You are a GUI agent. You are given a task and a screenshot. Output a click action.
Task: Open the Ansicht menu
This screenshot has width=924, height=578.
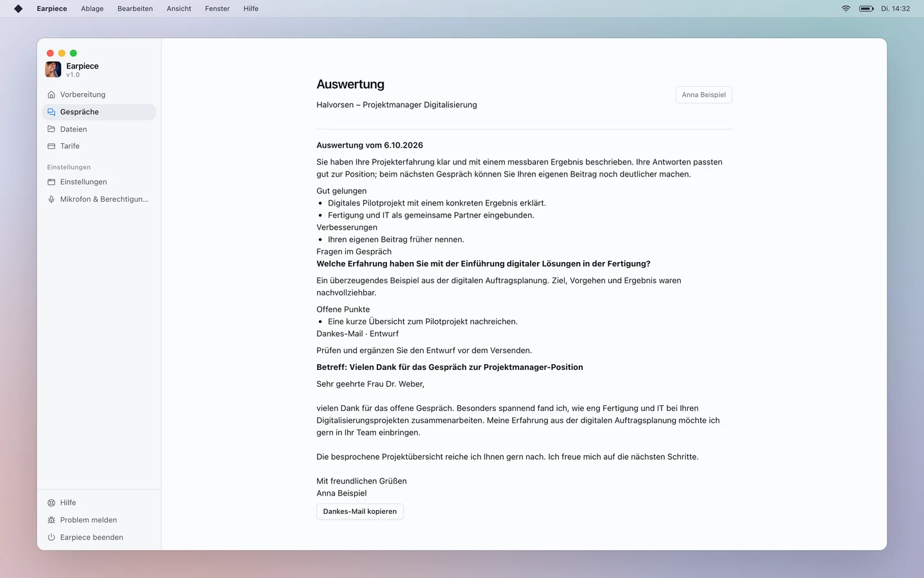tap(179, 8)
